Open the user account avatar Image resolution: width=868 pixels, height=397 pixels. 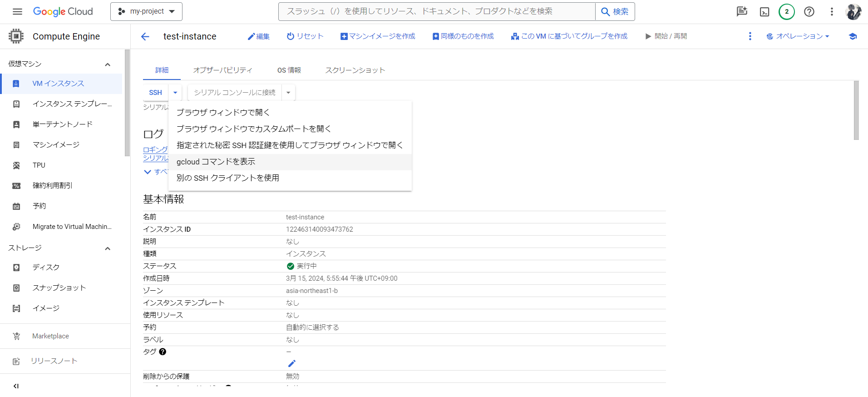[854, 11]
